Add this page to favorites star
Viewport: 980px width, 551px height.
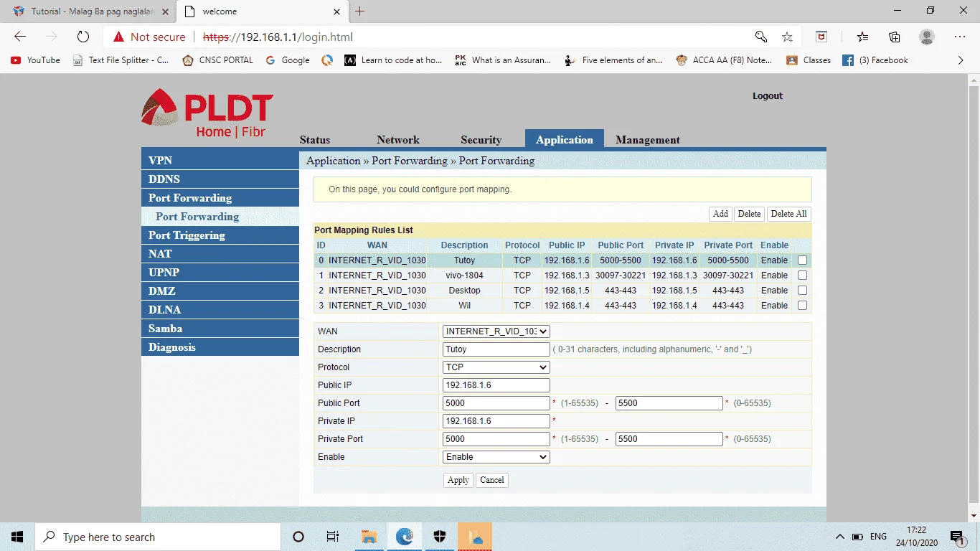tap(787, 37)
